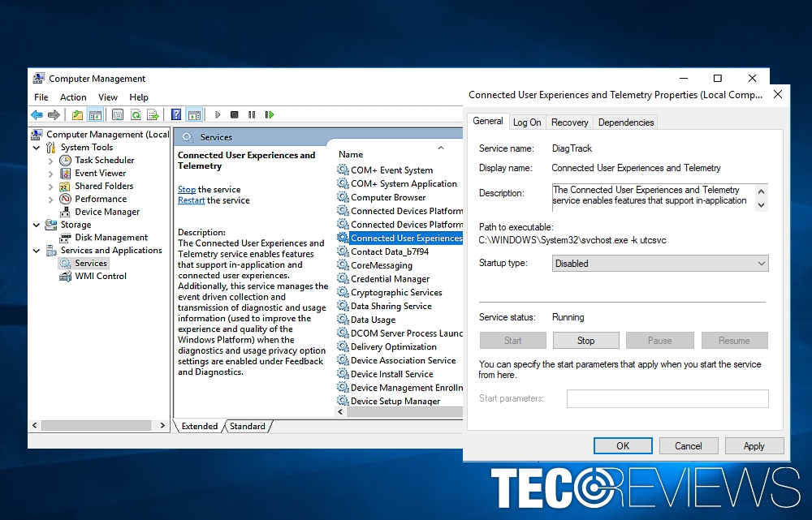Select Performance in the tree
The height and width of the screenshot is (520, 812).
(x=101, y=200)
